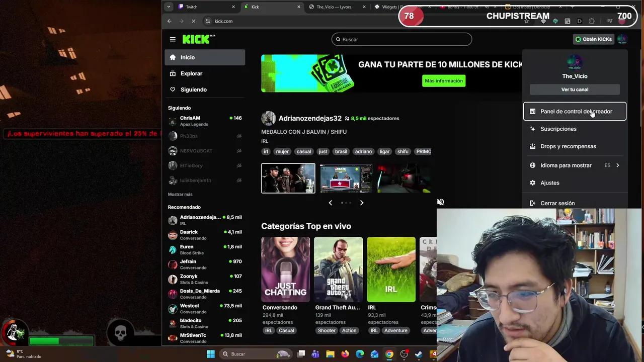
Task: Click the gear icon beside Ajustes
Action: 532,183
